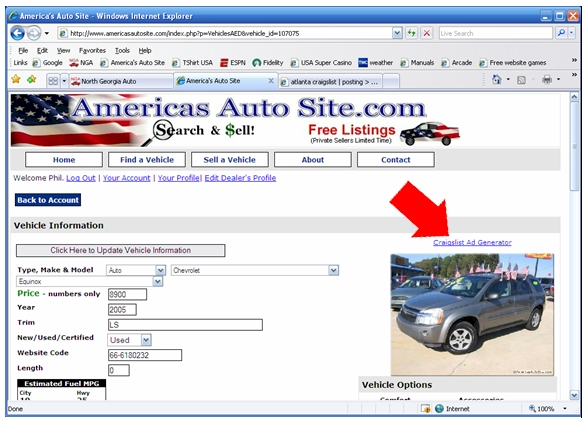Image resolution: width=587 pixels, height=421 pixels.
Task: Open the recent pages dropdown beside the Forward button
Action: click(x=47, y=33)
